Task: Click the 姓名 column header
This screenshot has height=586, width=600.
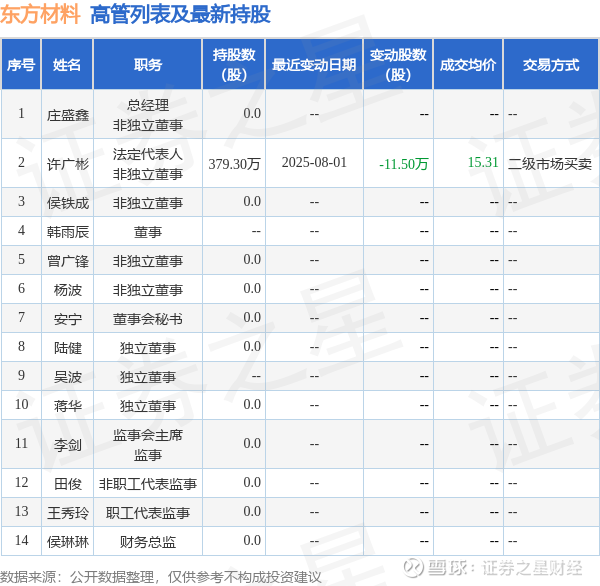Action: click(x=67, y=64)
